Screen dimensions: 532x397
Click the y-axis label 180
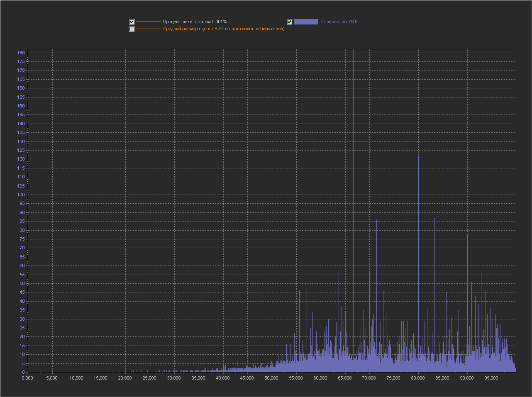[x=21, y=53]
